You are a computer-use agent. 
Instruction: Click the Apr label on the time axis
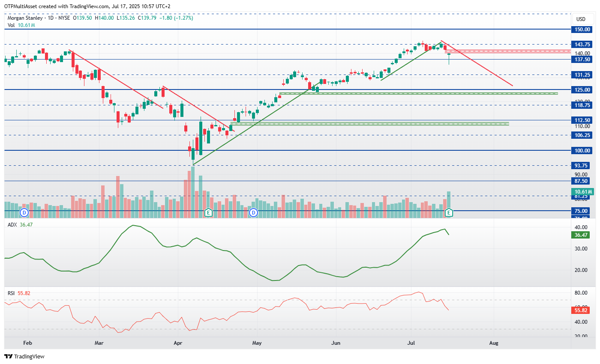click(178, 343)
